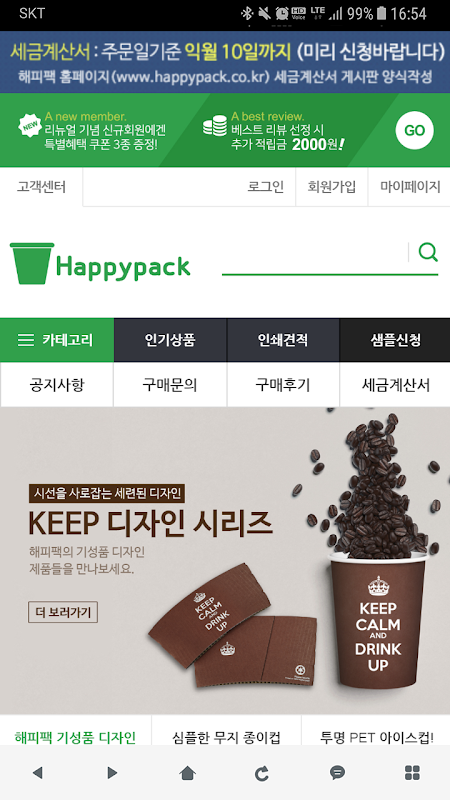Select the 투명 PET 아이스컵 tab
Screen dimensions: 450x800
(x=377, y=737)
